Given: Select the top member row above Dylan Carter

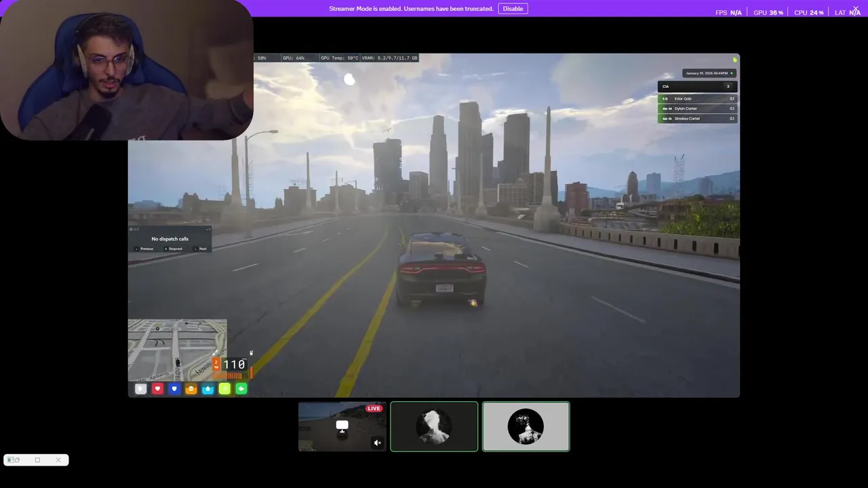Looking at the screenshot, I should point(697,99).
